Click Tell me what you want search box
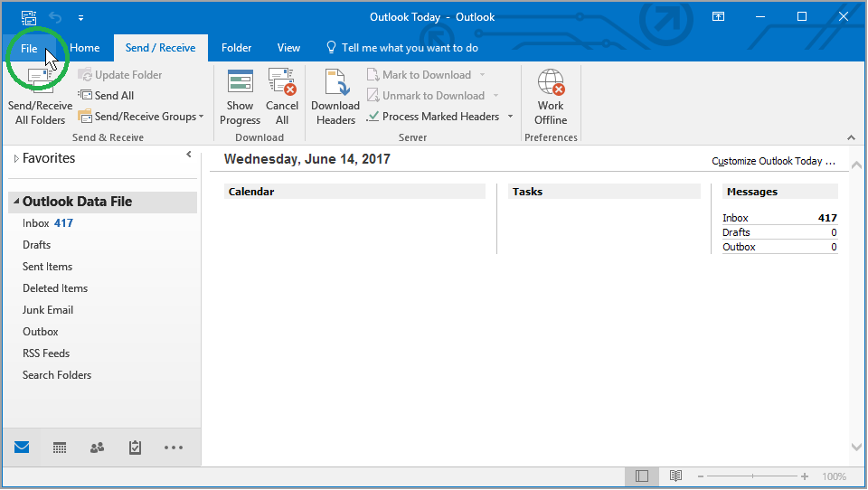The height and width of the screenshot is (490, 868). (410, 48)
